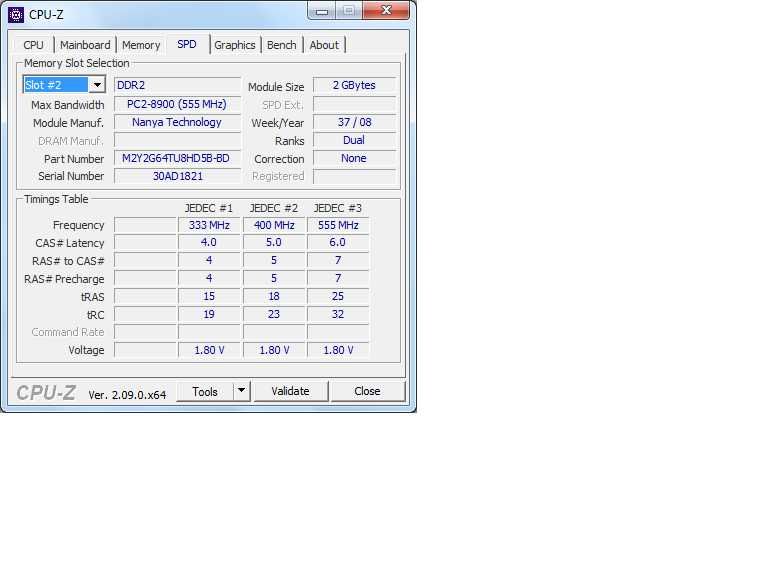Click the empty SPD Ext. field
768x576 pixels.
[x=354, y=104]
